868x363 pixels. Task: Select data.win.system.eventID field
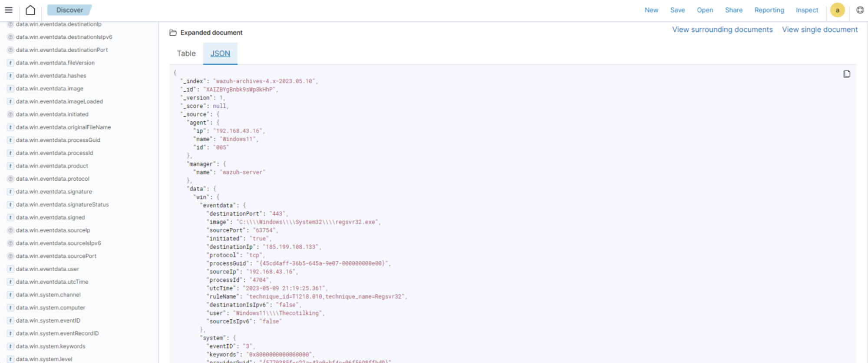point(48,320)
